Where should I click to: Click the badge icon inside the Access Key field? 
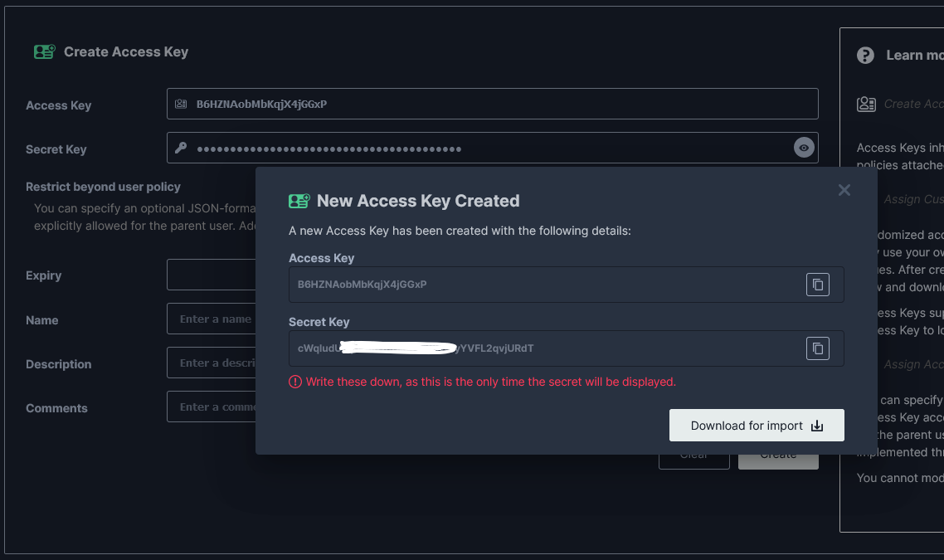[182, 103]
